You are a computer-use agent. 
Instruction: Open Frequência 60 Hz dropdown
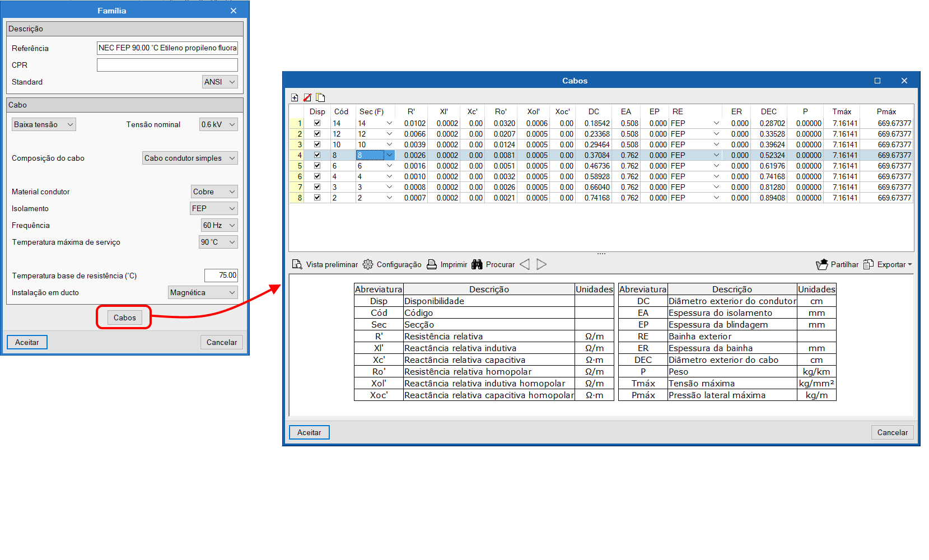[220, 225]
